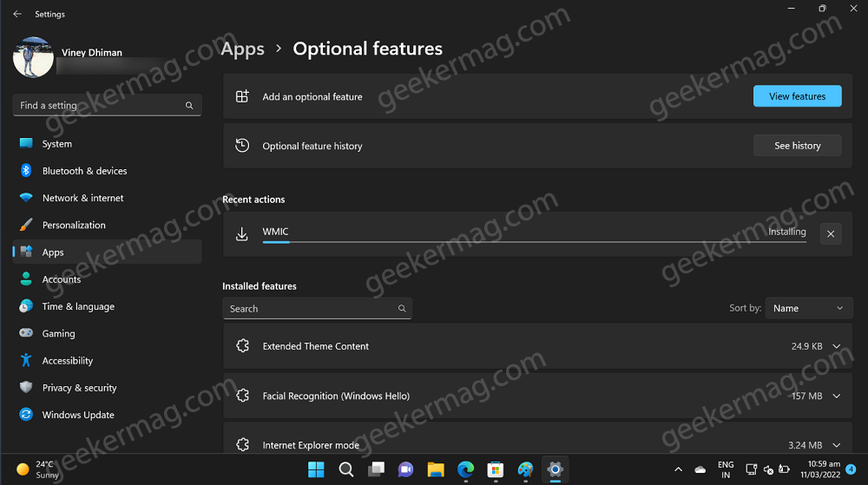Open Microsoft Store from the taskbar
The height and width of the screenshot is (485, 868).
496,469
